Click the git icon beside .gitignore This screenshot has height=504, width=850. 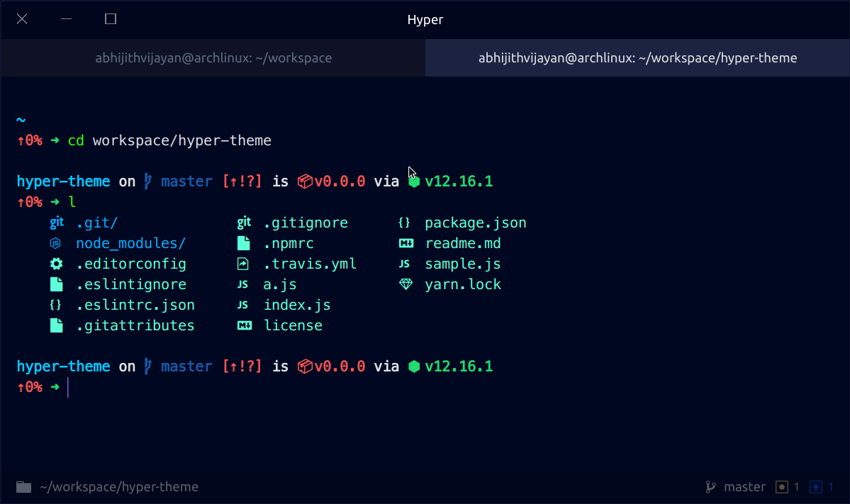pyautogui.click(x=244, y=222)
